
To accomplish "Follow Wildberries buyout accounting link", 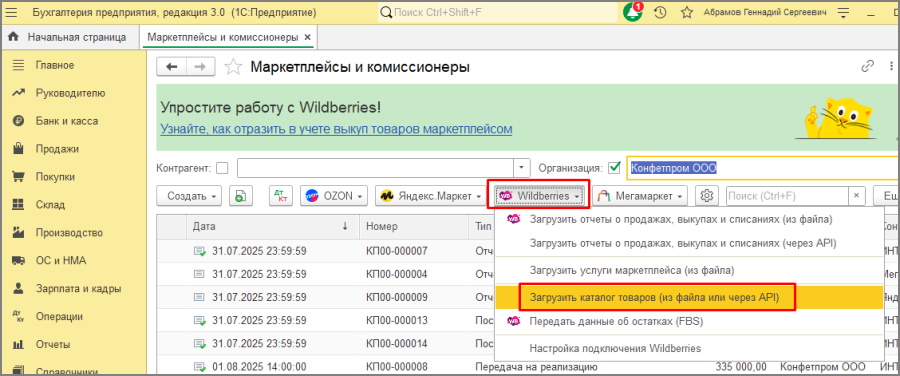I will pyautogui.click(x=336, y=129).
